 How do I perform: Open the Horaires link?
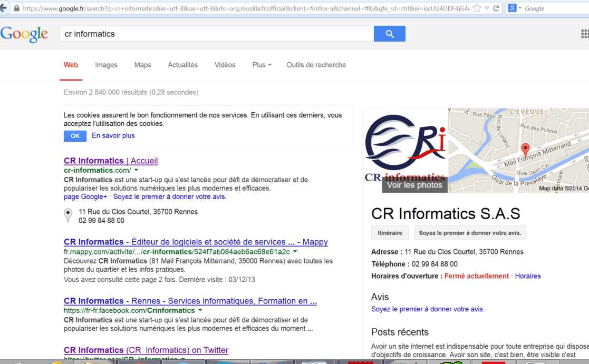point(528,276)
